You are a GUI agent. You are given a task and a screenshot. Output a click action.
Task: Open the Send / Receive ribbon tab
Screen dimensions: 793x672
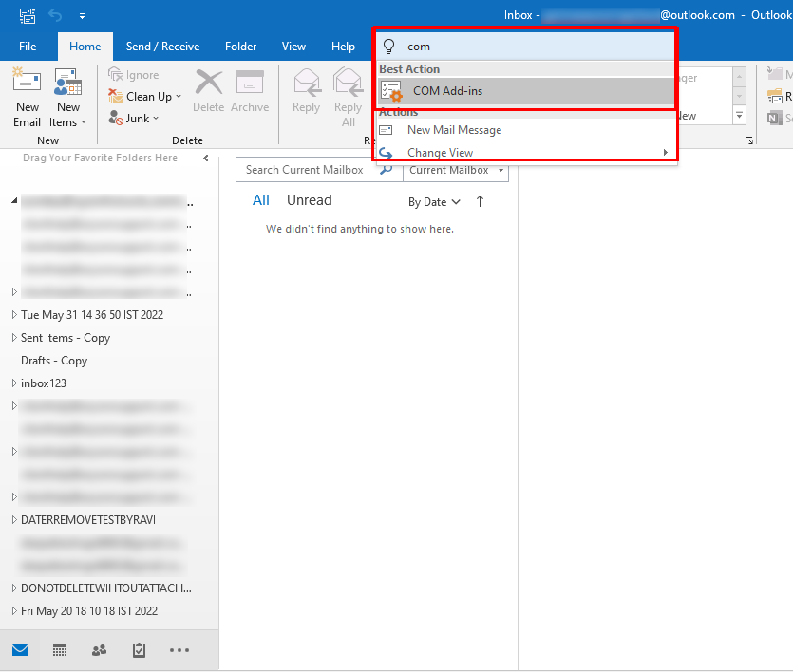162,47
